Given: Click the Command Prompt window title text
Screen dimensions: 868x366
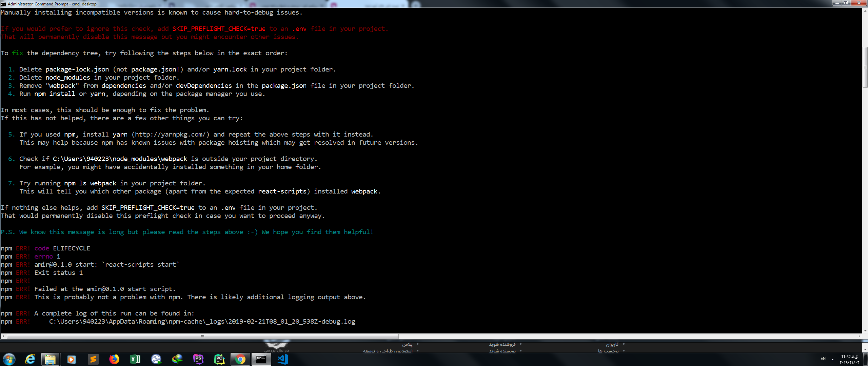Looking at the screenshot, I should click(52, 4).
